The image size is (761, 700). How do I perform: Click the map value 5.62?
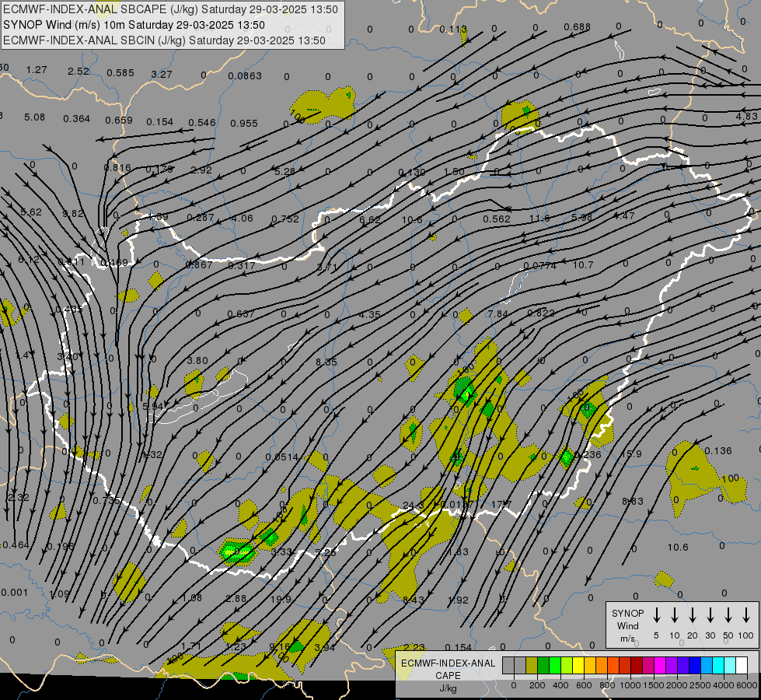click(x=31, y=212)
